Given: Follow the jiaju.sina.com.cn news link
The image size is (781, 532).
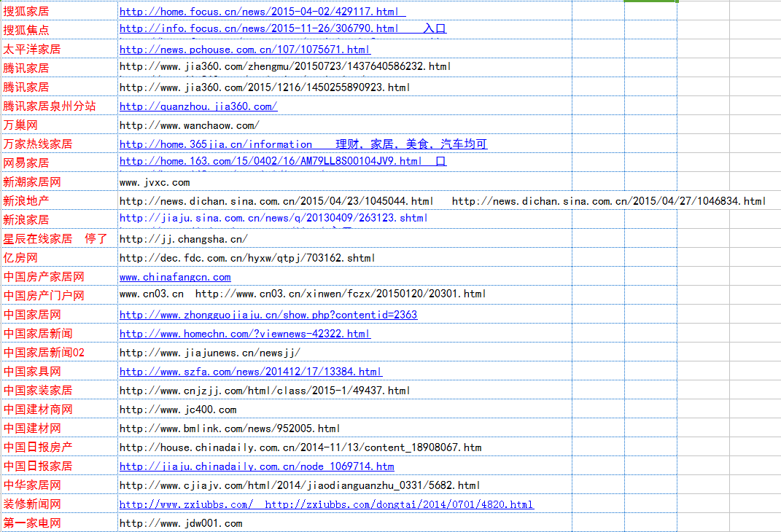Looking at the screenshot, I should [x=273, y=217].
